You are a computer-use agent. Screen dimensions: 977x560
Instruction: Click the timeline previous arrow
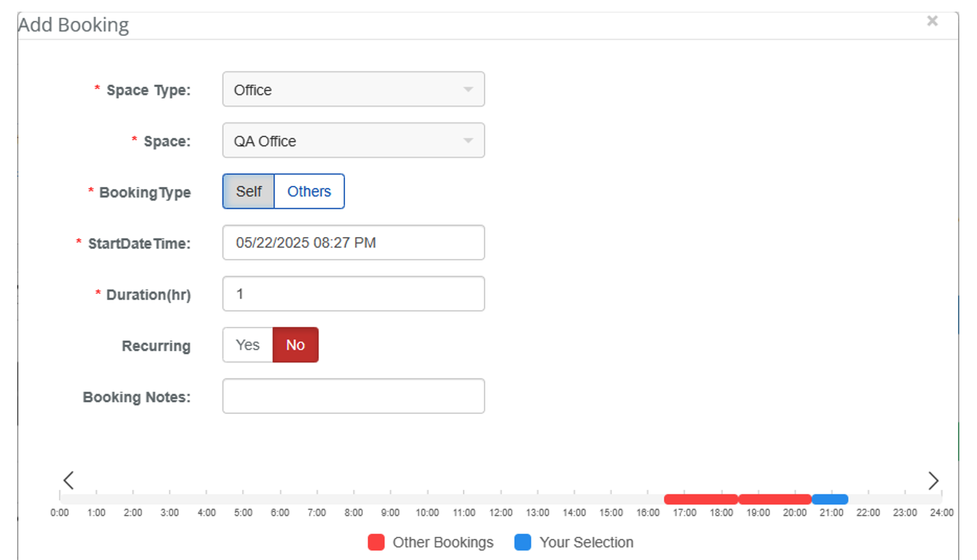click(x=69, y=481)
